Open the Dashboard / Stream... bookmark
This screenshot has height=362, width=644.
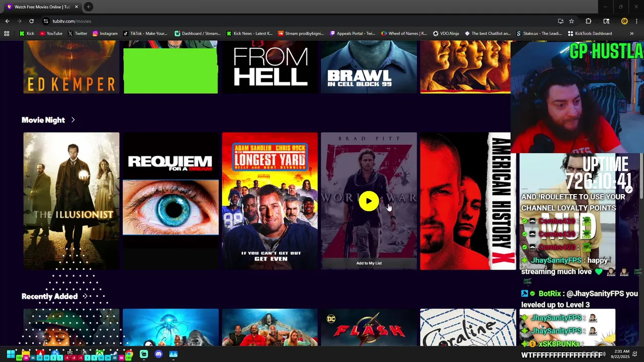197,34
